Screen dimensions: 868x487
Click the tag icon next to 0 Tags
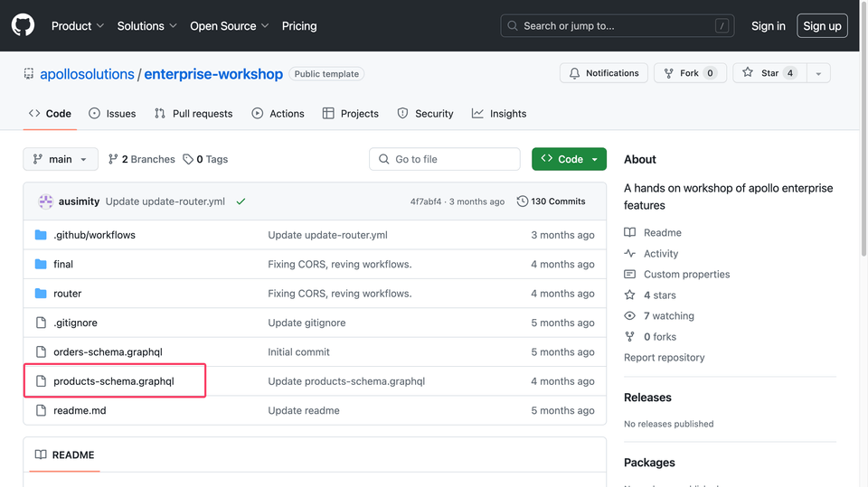click(188, 159)
